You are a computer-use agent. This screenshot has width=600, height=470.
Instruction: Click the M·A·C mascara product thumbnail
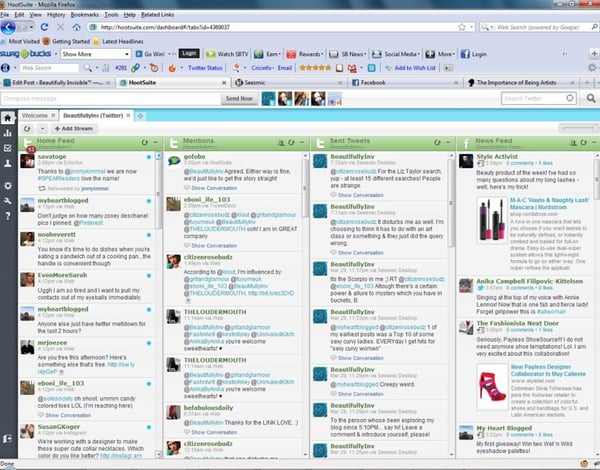click(492, 220)
